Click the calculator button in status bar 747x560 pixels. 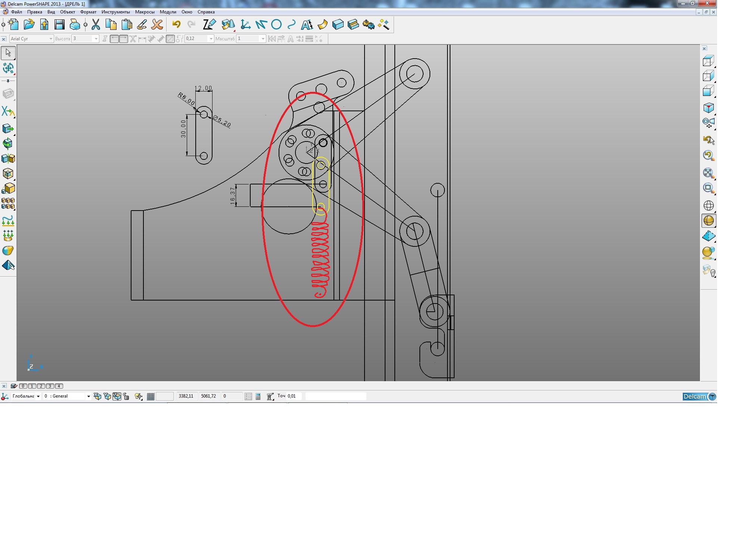[258, 396]
